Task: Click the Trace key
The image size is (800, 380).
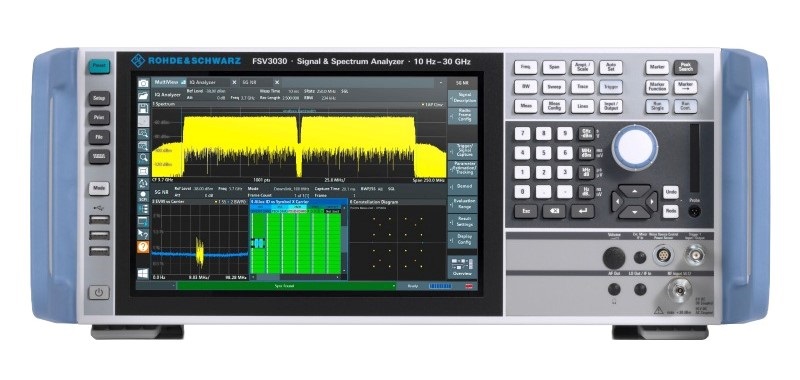Action: pyautogui.click(x=582, y=87)
